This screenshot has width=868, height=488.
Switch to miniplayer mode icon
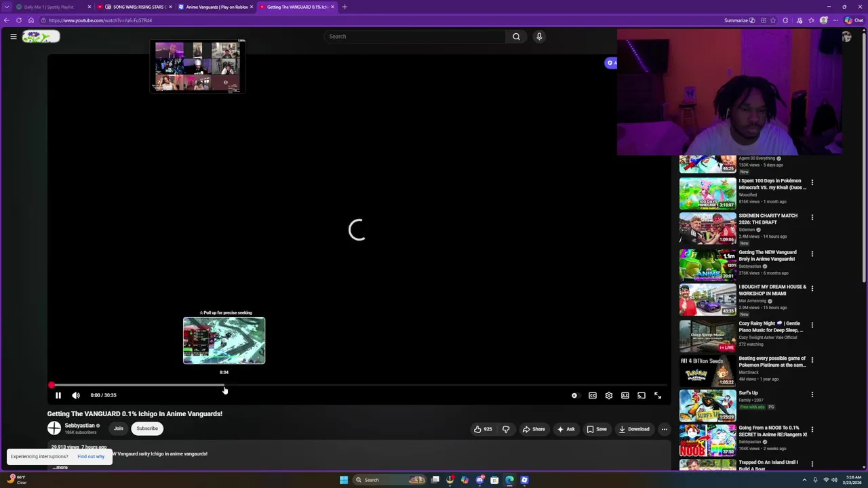tap(625, 395)
